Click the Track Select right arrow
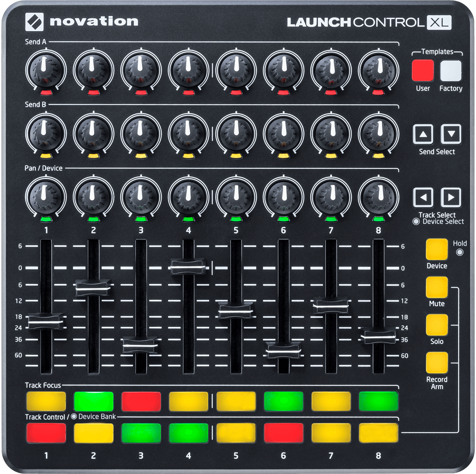This screenshot has height=474, width=476. [x=451, y=197]
